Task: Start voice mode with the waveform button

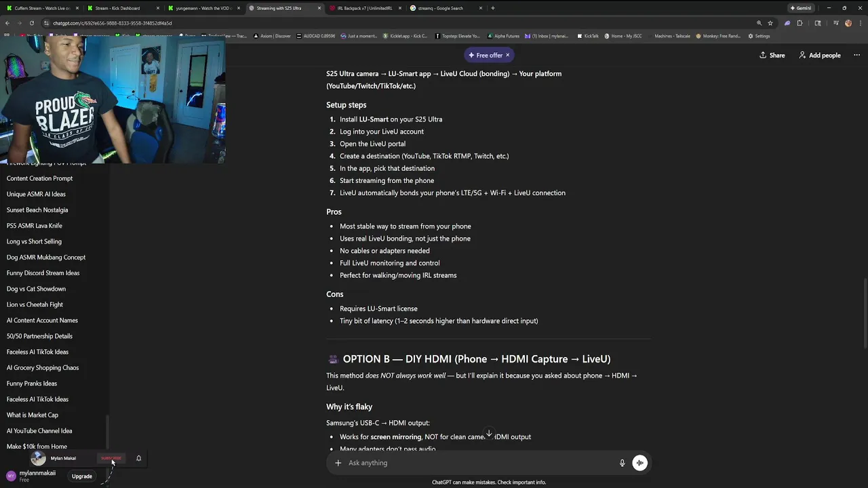Action: (639, 463)
